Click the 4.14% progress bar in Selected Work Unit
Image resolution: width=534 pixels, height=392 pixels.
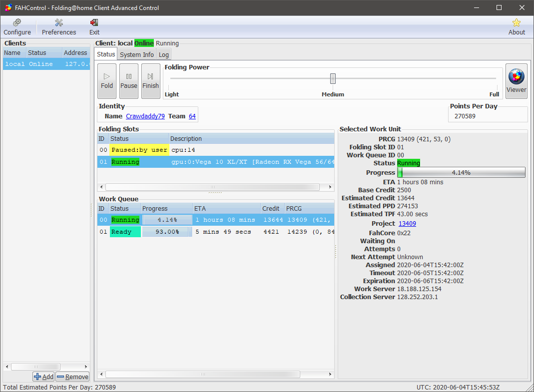[461, 173]
